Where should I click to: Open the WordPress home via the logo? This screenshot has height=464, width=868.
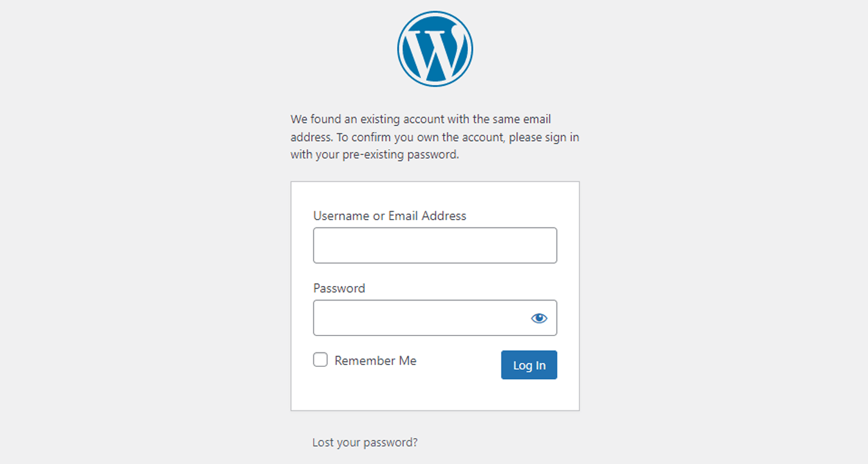click(434, 47)
